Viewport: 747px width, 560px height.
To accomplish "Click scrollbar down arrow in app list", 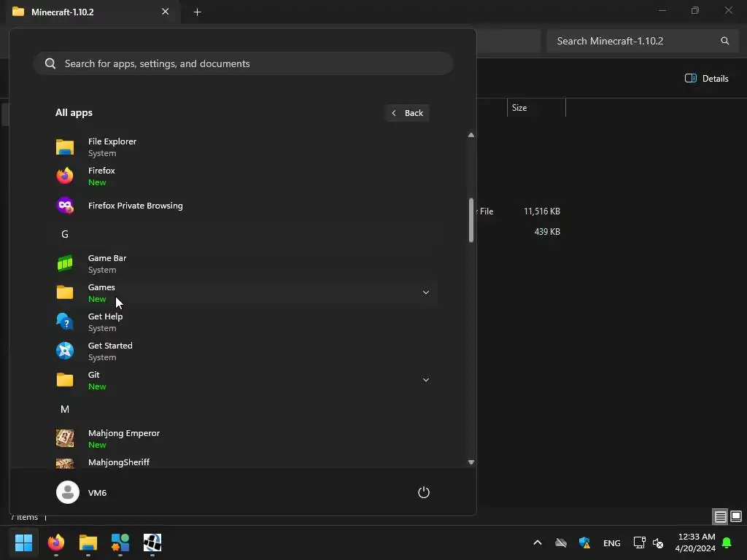I will pos(471,462).
